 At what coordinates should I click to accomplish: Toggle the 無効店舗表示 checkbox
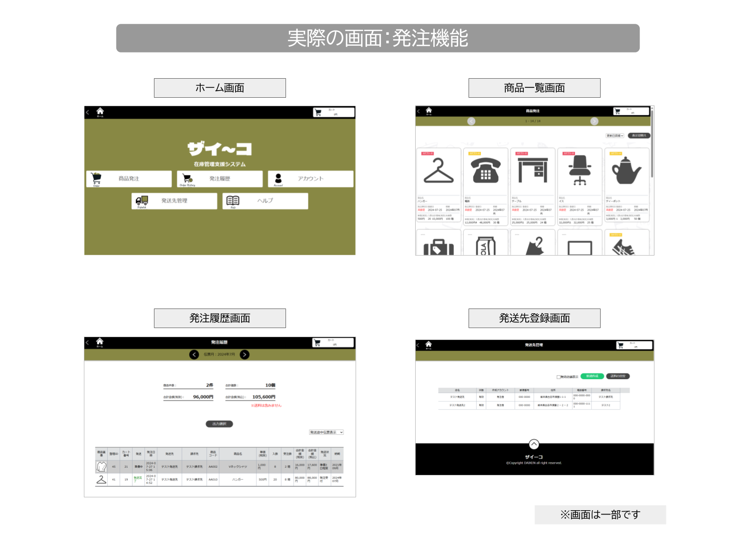point(559,377)
